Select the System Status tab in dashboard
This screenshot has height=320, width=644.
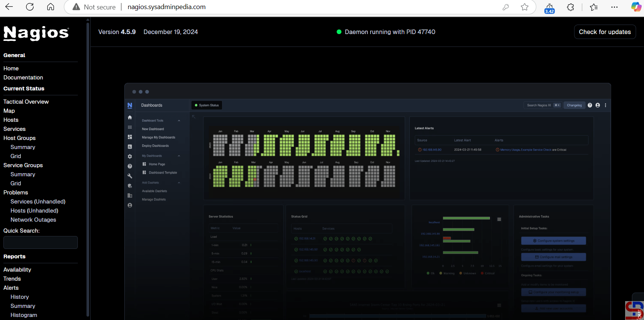coord(207,105)
